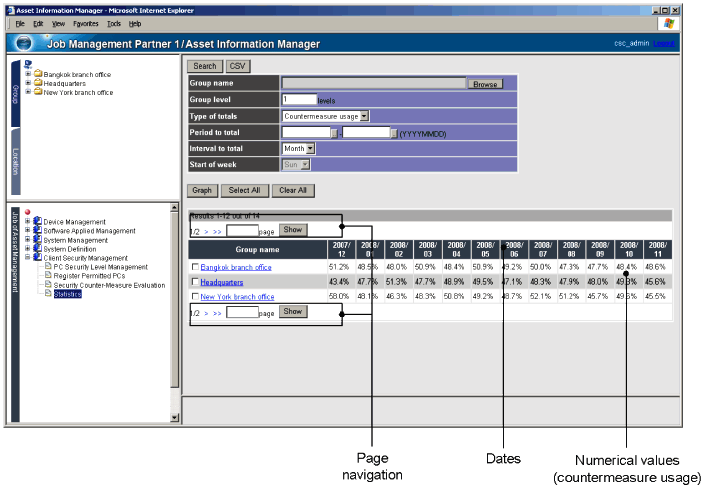Screen dimensions: 719x495
Task: Click the New York branch office folder icon
Action: [x=38, y=92]
